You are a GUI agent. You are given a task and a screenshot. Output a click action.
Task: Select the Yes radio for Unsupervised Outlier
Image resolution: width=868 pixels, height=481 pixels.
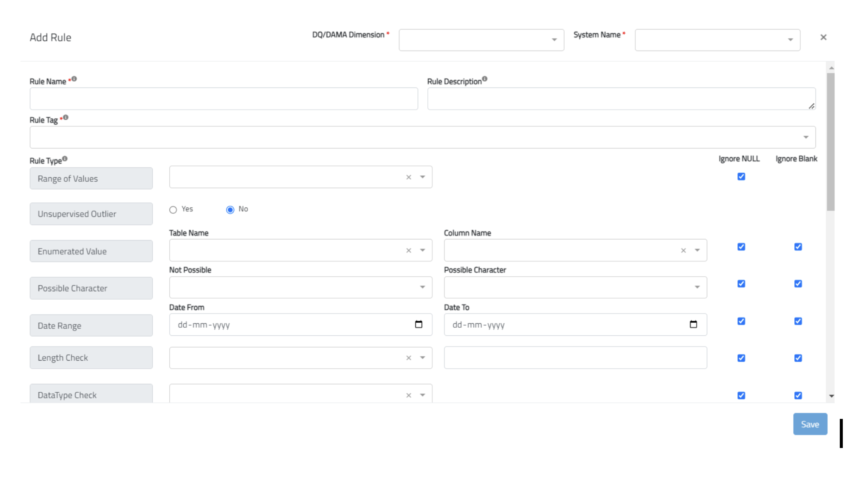(x=173, y=210)
